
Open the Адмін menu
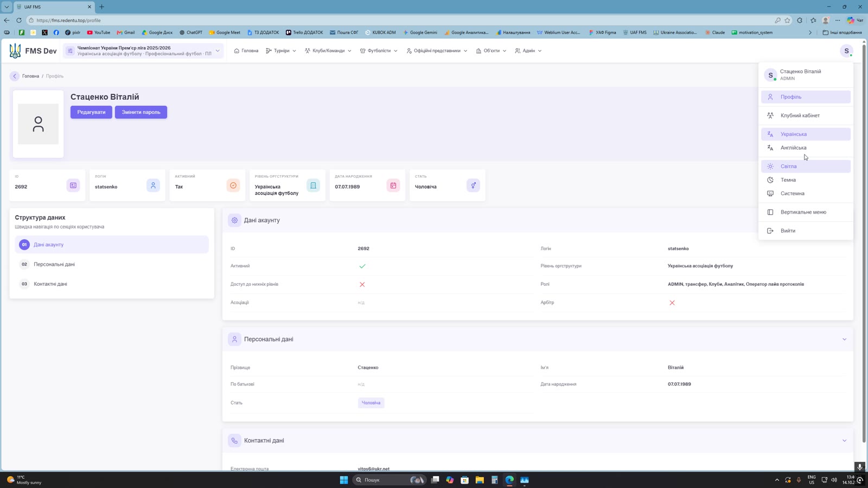(x=528, y=51)
